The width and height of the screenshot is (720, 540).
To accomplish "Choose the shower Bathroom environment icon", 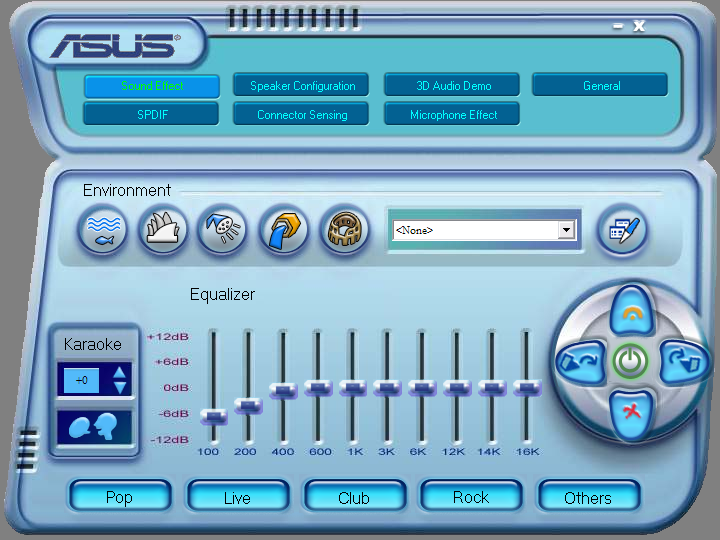I will pyautogui.click(x=222, y=232).
